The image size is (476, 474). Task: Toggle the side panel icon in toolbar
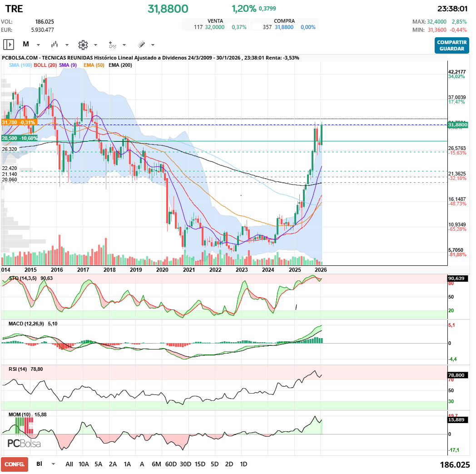point(9,45)
